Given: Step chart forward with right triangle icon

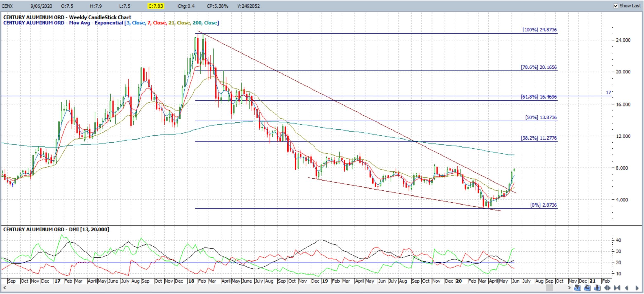Looking at the screenshot, I should (637, 288).
